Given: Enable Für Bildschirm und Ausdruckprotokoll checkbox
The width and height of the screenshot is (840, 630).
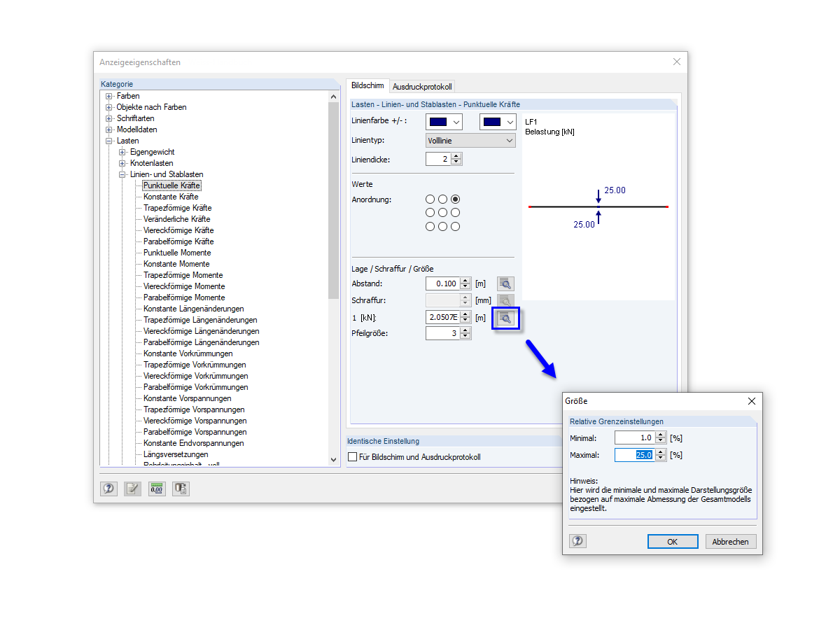Looking at the screenshot, I should pos(353,457).
